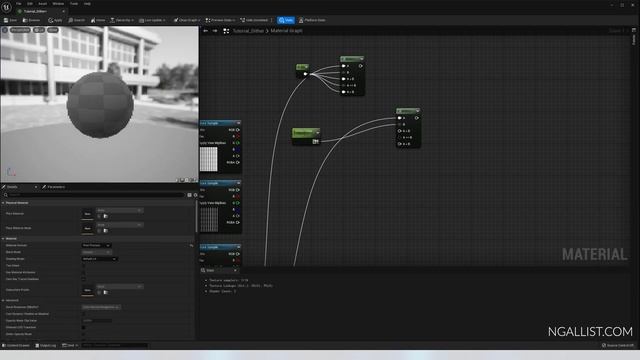Click the Opacity Mask Clip Value field

pyautogui.click(x=97, y=320)
